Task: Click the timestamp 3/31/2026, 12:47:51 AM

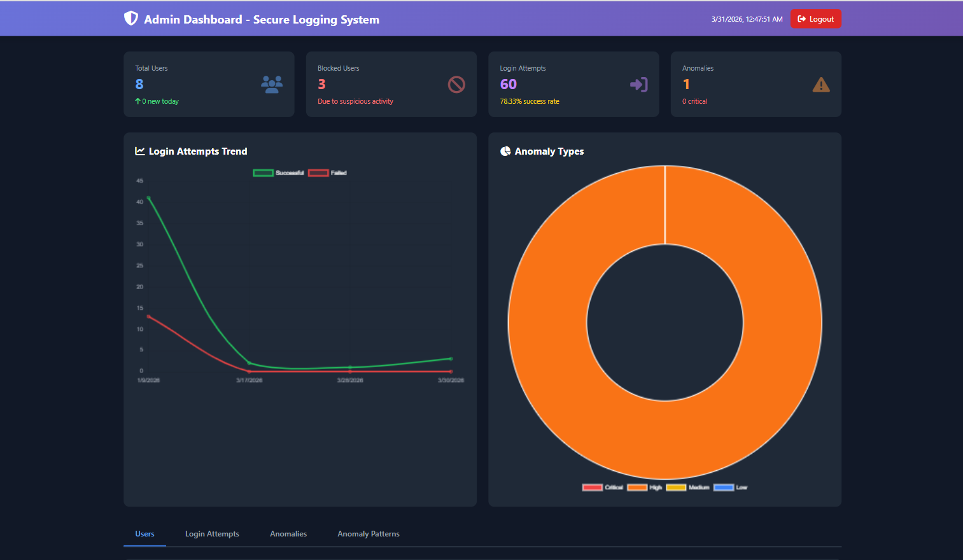Action: coord(747,19)
